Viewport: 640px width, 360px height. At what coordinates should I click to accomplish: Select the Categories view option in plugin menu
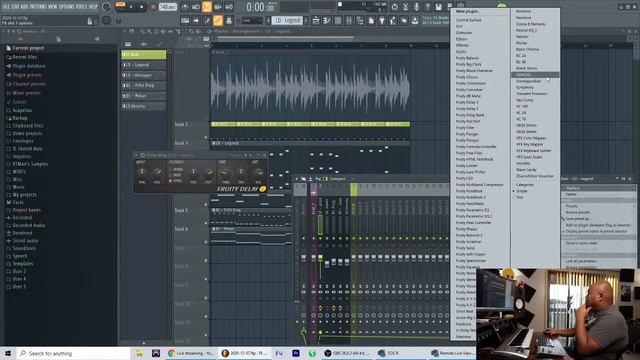click(x=524, y=184)
